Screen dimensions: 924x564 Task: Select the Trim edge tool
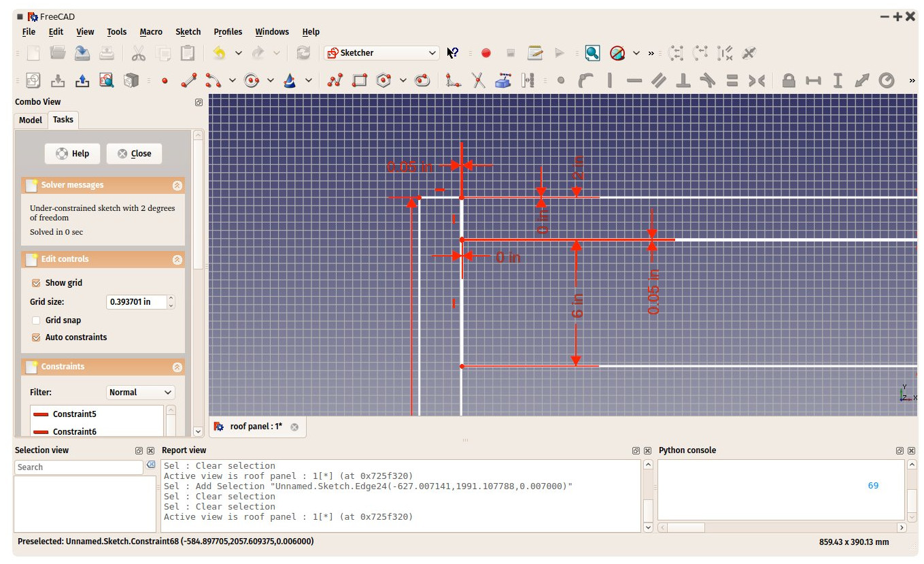click(479, 80)
